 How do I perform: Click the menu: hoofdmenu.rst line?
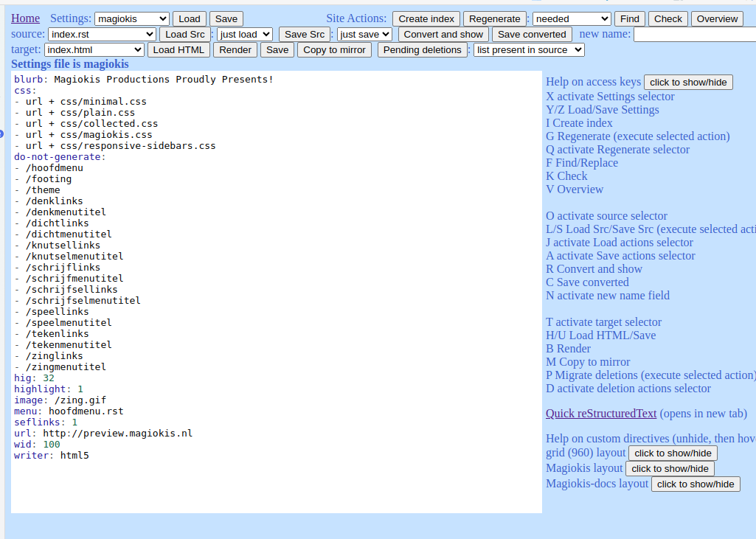click(x=69, y=411)
